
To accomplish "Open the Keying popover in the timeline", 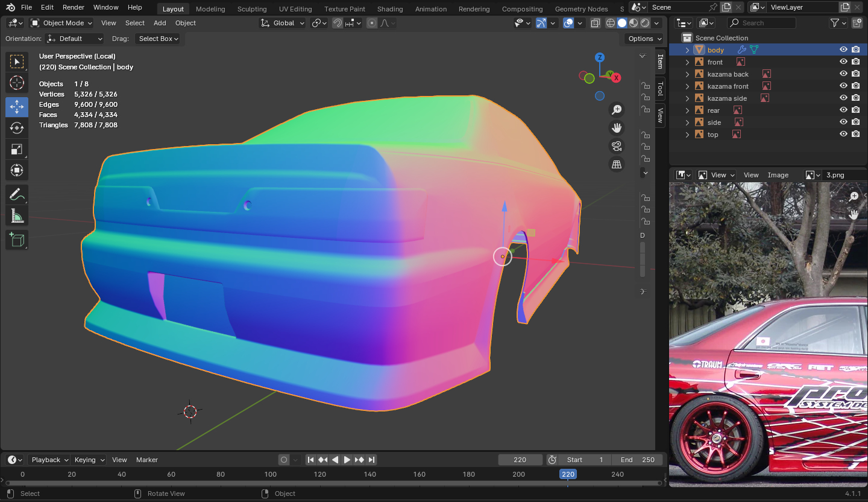I will (89, 460).
